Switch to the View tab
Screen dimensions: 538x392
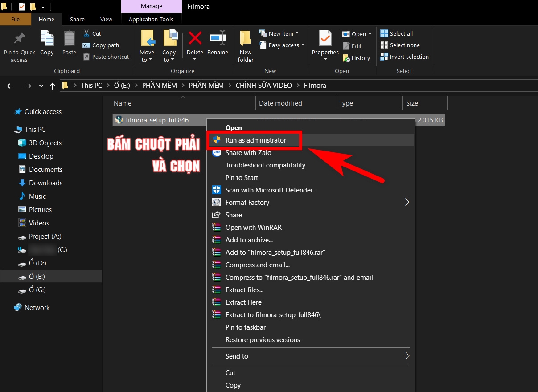(107, 19)
